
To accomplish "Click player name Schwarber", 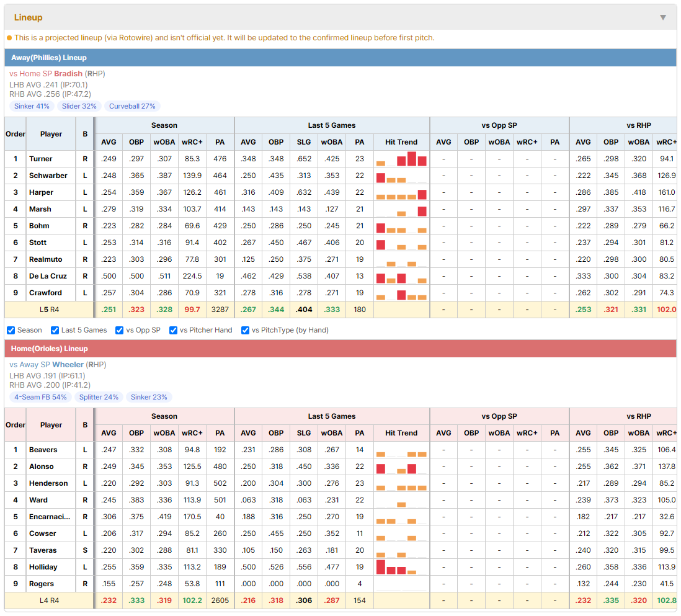I will (x=48, y=176).
